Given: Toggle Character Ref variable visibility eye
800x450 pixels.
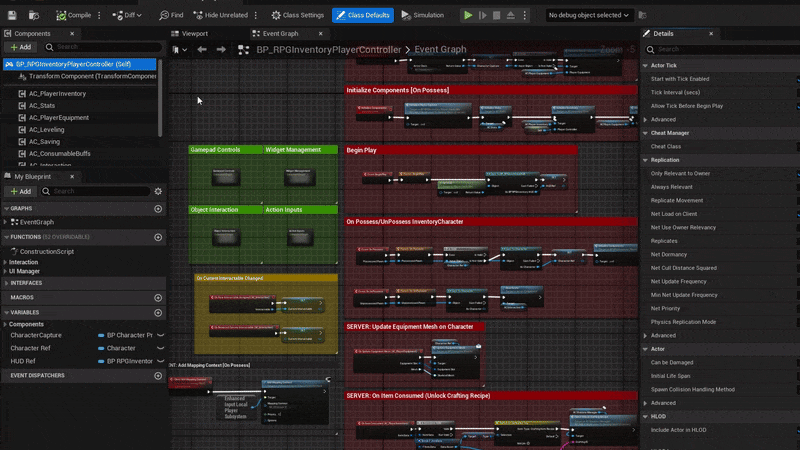Looking at the screenshot, I should coord(160,348).
